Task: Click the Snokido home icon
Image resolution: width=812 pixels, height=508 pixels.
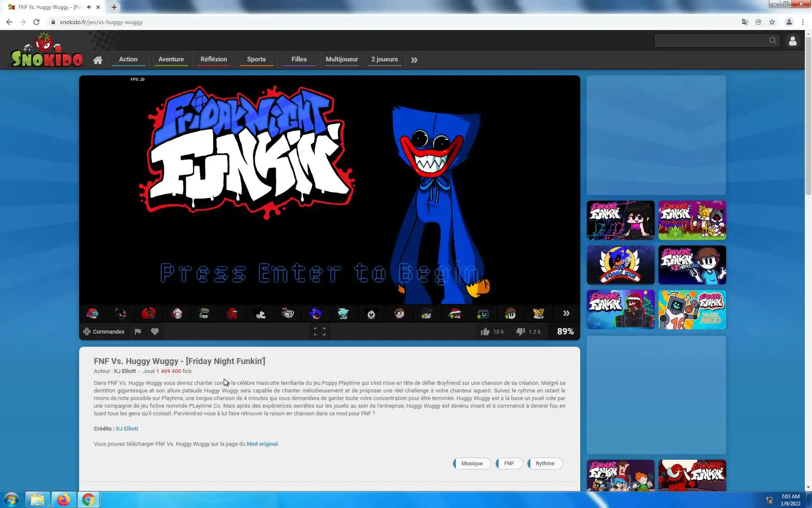Action: click(98, 60)
